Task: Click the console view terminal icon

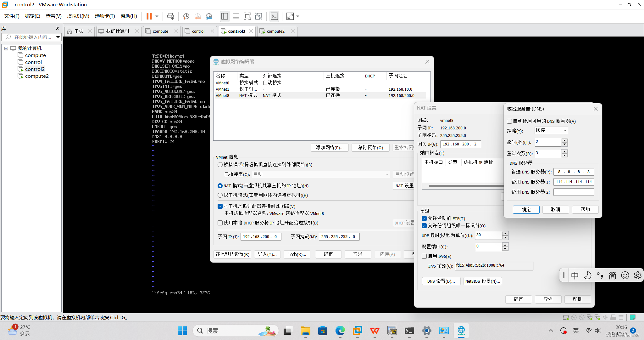Action: 274,16
